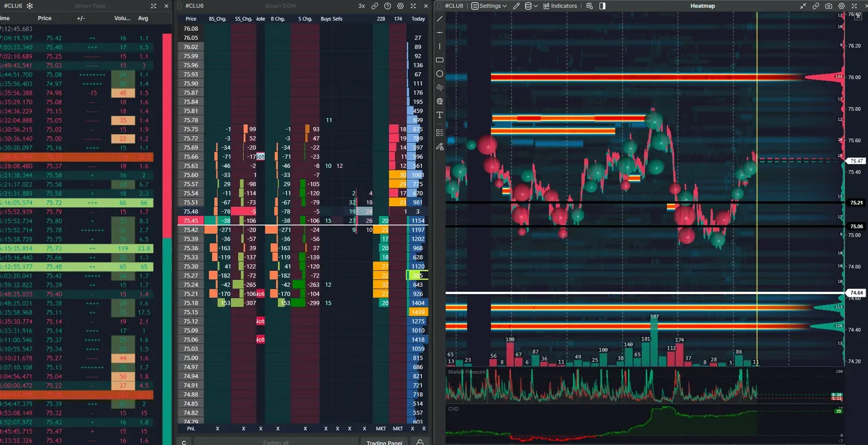
Task: Open link settings in Smart DOM header
Action: click(x=375, y=6)
